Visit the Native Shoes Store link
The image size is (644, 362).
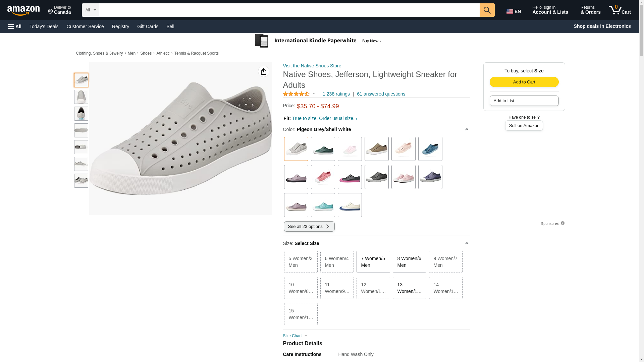click(312, 66)
